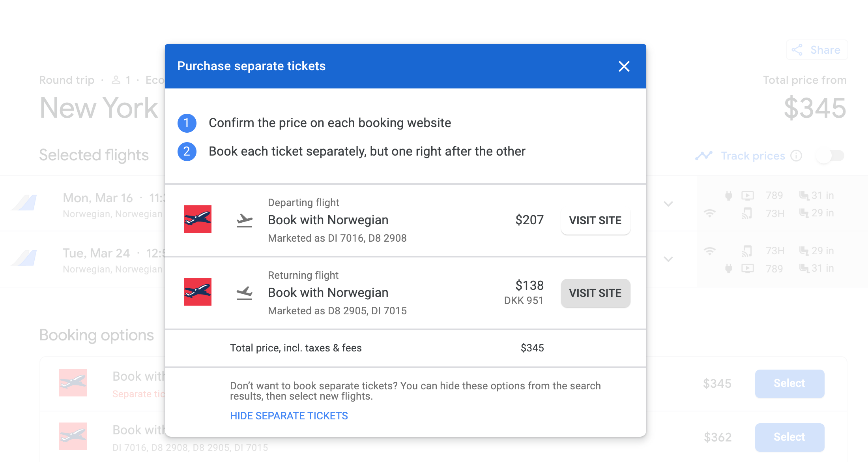The height and width of the screenshot is (462, 868).
Task: Close the Purchase separate tickets dialog
Action: [x=624, y=66]
